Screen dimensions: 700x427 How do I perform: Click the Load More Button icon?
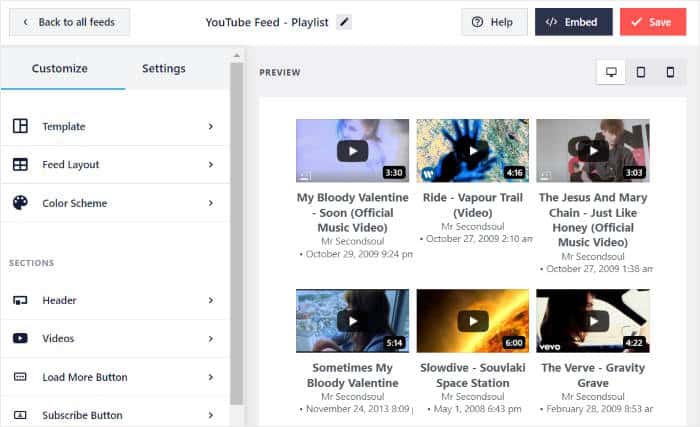pyautogui.click(x=20, y=377)
